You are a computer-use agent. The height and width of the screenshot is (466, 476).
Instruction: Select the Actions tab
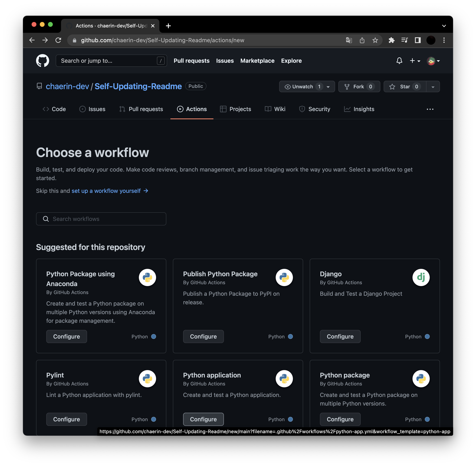192,109
